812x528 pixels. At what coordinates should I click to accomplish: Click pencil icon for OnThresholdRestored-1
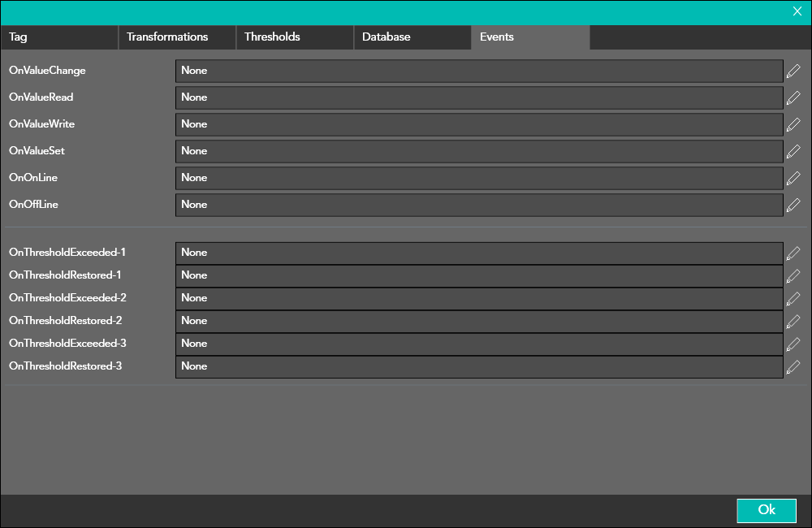pyautogui.click(x=793, y=275)
